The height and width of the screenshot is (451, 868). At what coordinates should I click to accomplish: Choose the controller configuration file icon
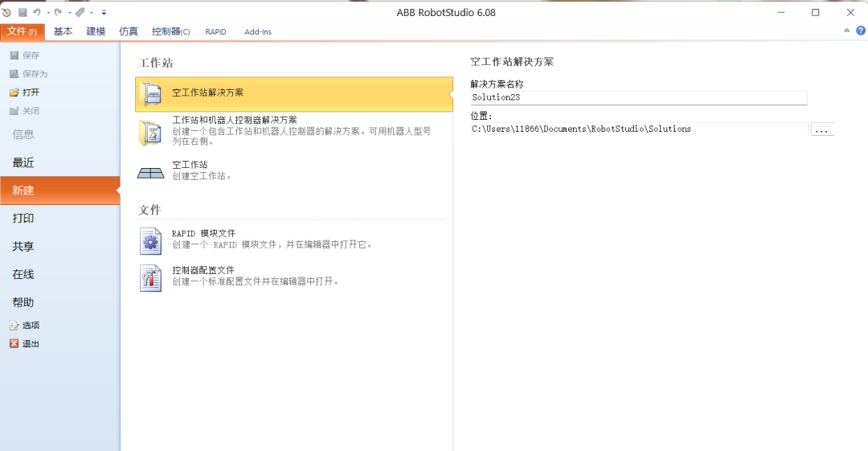pyautogui.click(x=150, y=277)
